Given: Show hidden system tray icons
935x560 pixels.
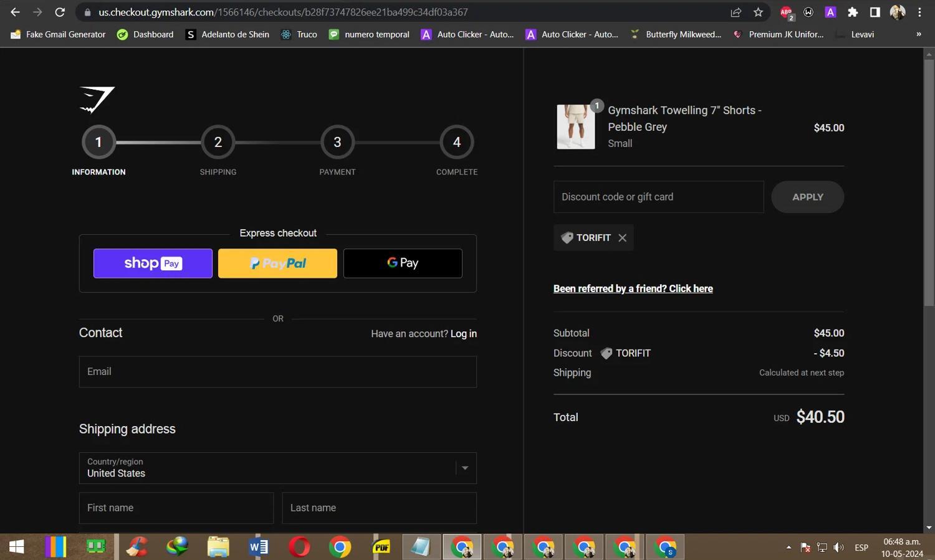Looking at the screenshot, I should [x=789, y=548].
